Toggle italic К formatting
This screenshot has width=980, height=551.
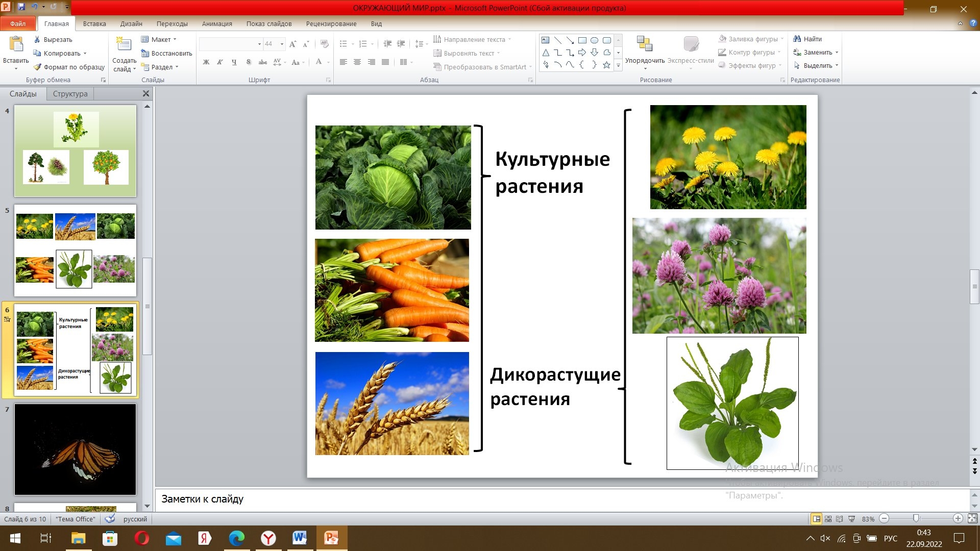220,62
